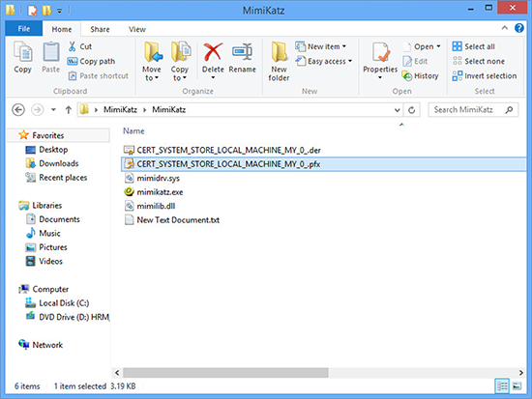Image resolution: width=532 pixels, height=399 pixels.
Task: Open the New item dropdown
Action: tap(320, 46)
